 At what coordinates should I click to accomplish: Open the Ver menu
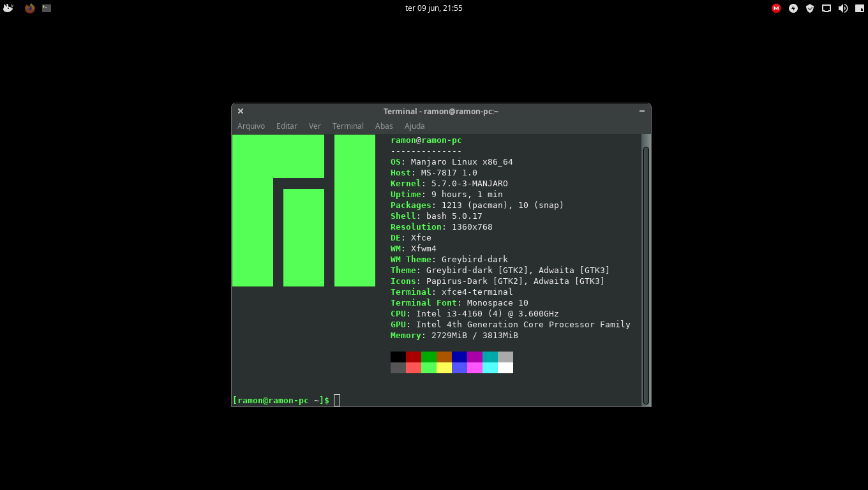pyautogui.click(x=315, y=126)
